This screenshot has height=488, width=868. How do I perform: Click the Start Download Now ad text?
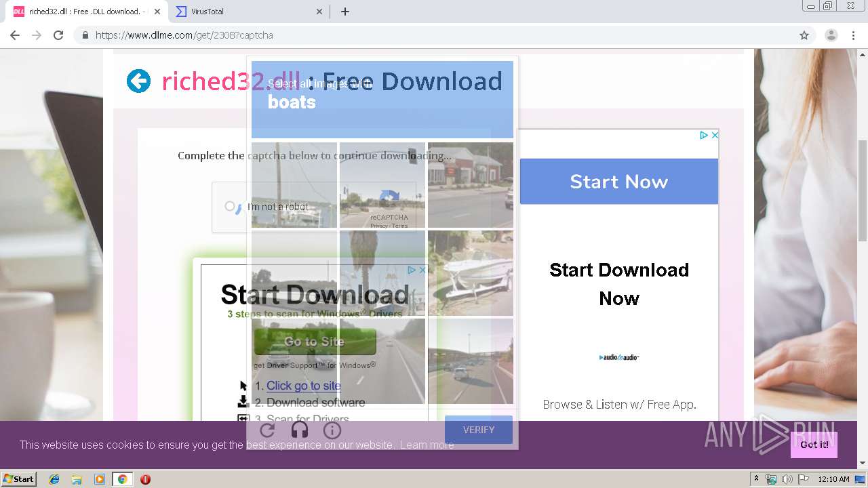pos(619,284)
